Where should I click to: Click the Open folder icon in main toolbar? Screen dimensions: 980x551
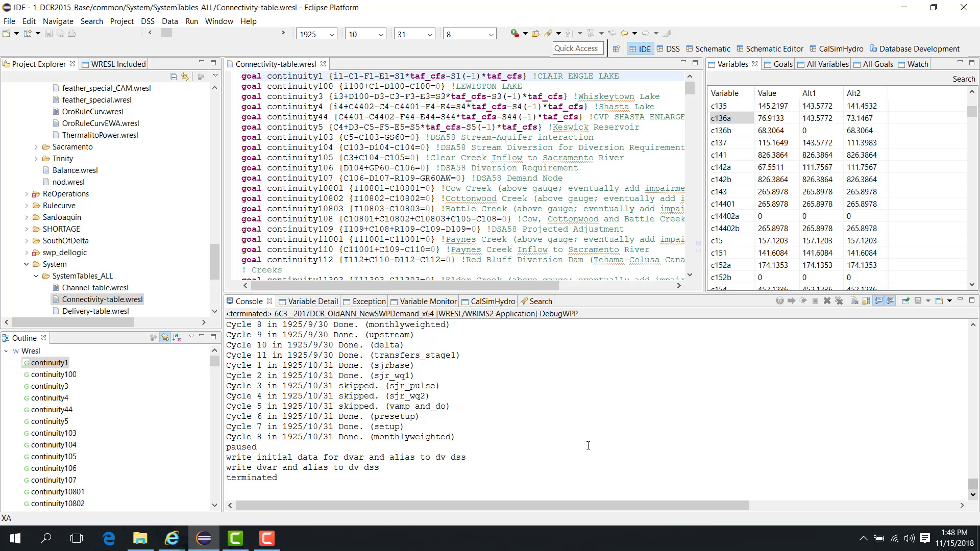coord(535,34)
